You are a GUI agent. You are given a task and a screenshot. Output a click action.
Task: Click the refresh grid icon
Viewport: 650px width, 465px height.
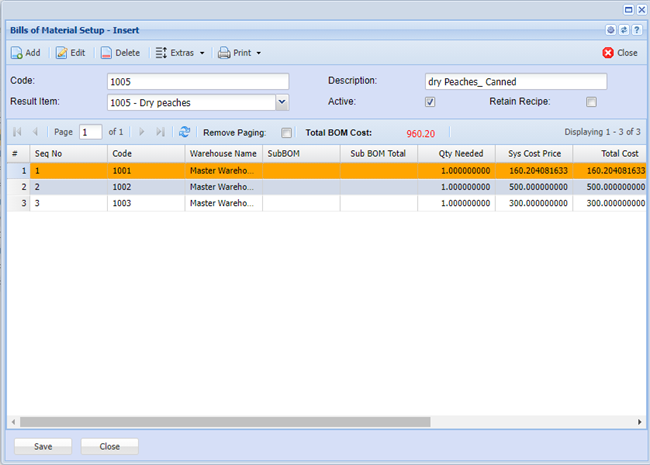coord(184,132)
